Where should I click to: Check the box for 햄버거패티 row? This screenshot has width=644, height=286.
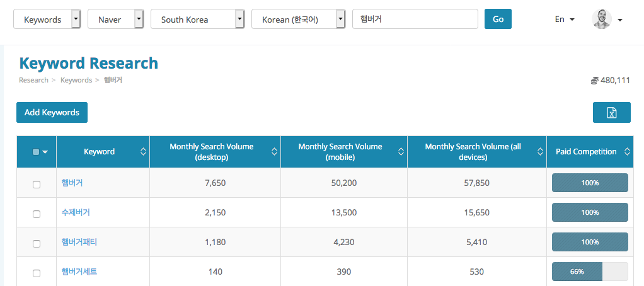click(37, 244)
